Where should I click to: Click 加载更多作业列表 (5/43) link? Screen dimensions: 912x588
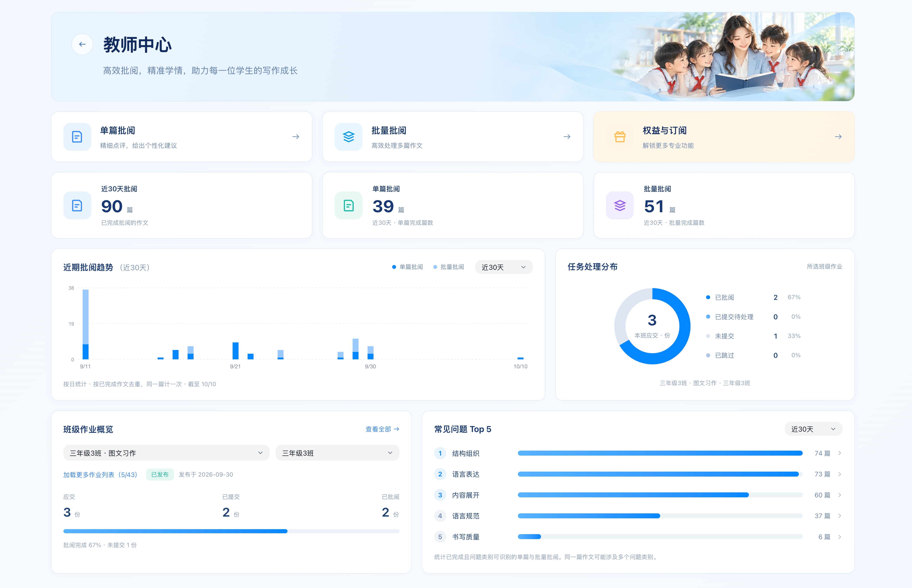click(100, 475)
